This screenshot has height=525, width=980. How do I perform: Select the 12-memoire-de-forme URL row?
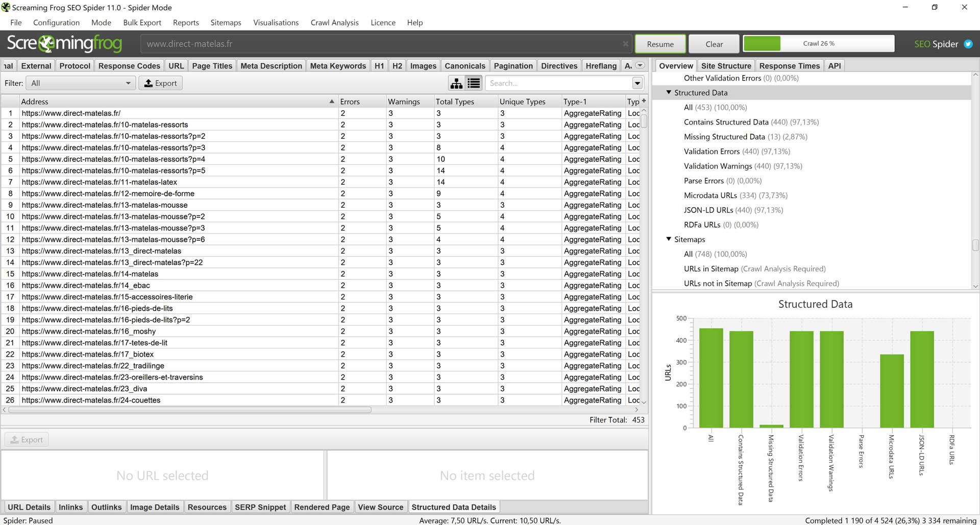(x=322, y=193)
